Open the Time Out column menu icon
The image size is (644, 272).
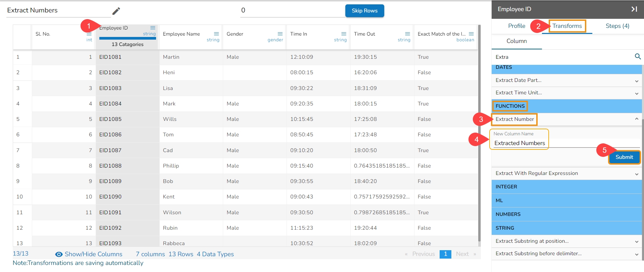407,34
